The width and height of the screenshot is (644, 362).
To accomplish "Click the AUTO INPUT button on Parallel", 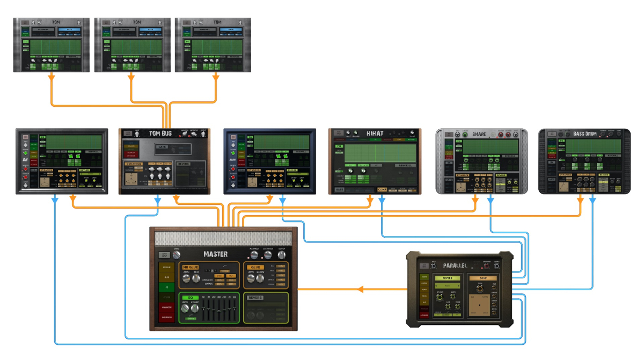I will coord(424,266).
